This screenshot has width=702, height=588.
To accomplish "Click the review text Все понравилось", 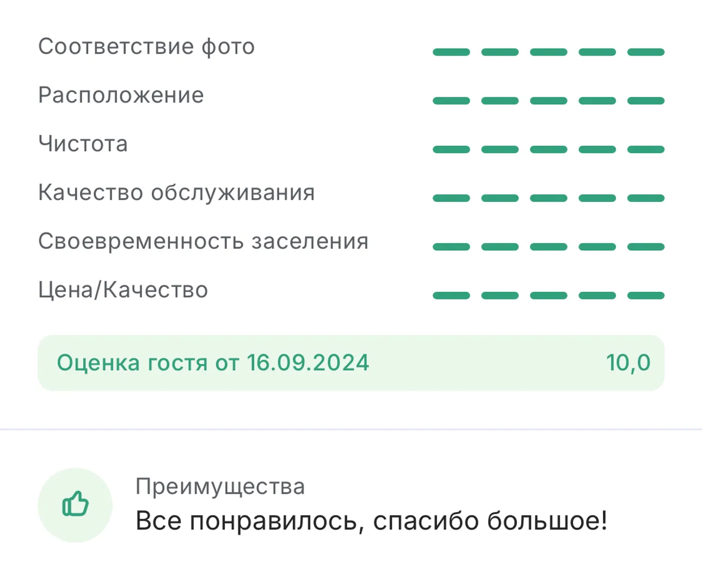I will [x=247, y=521].
